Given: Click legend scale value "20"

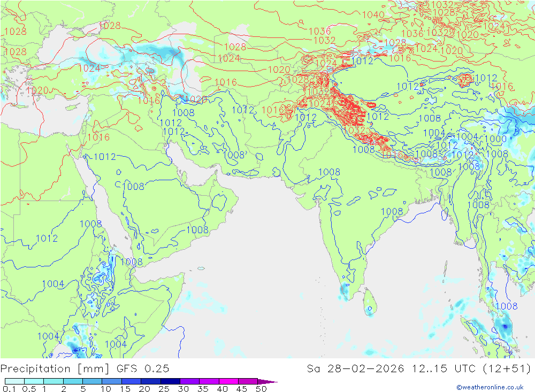Looking at the screenshot, I should click(x=144, y=389).
